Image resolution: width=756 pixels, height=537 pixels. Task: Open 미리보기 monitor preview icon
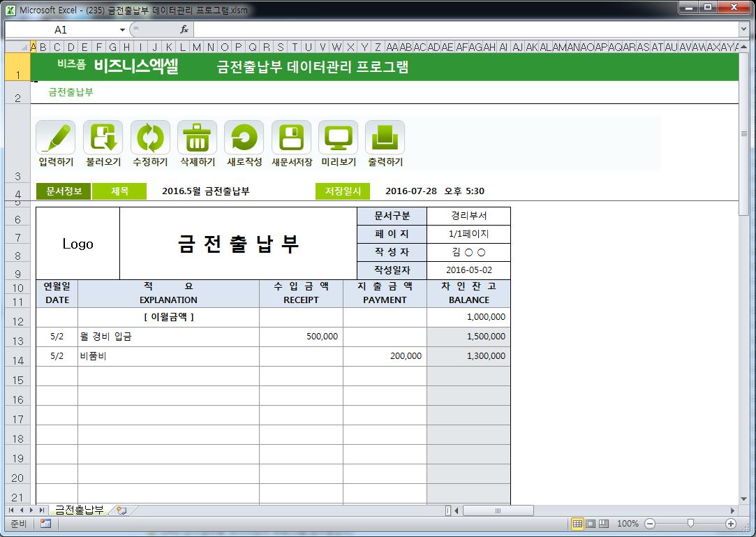[x=338, y=138]
